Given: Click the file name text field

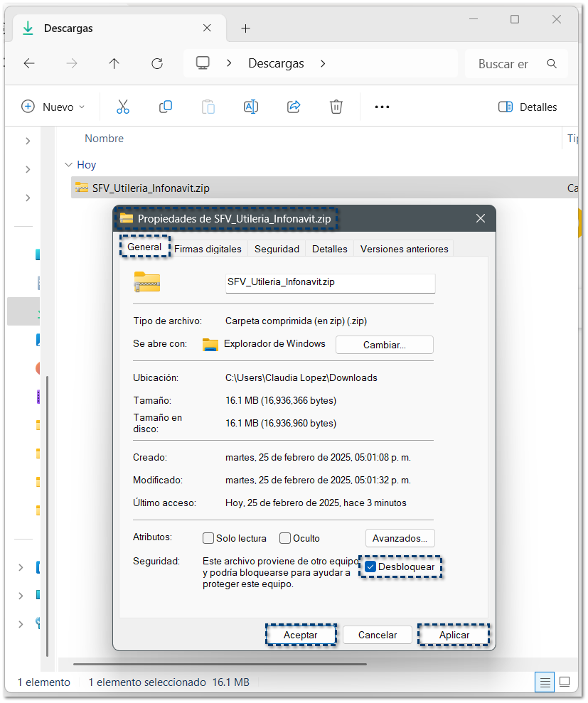Looking at the screenshot, I should click(329, 282).
